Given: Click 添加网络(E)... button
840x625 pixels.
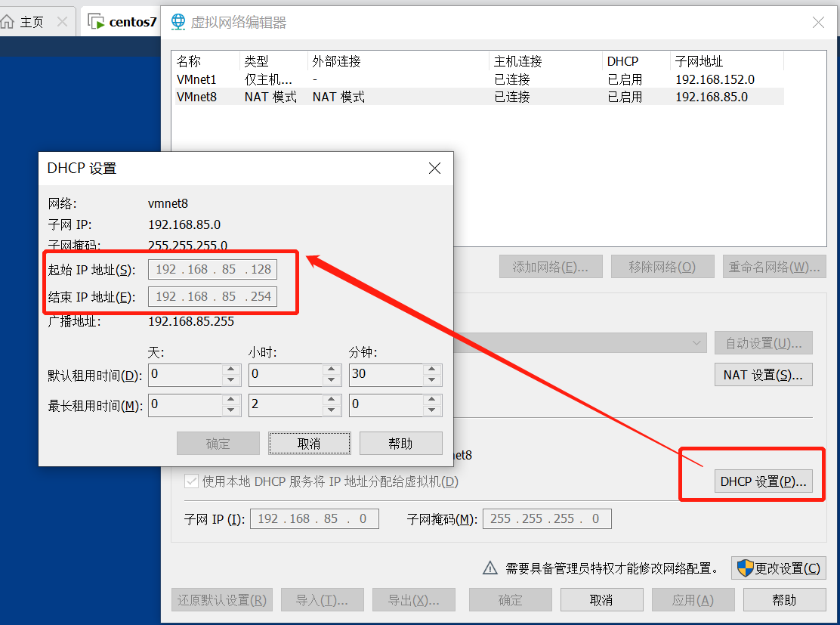Looking at the screenshot, I should (x=551, y=267).
